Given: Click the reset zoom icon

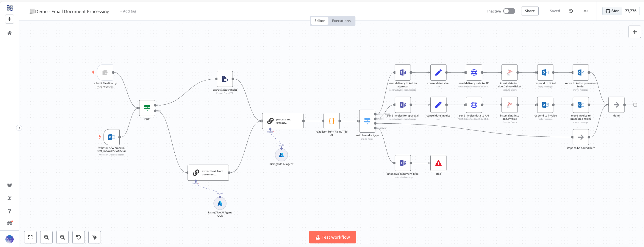Looking at the screenshot, I should [79, 237].
